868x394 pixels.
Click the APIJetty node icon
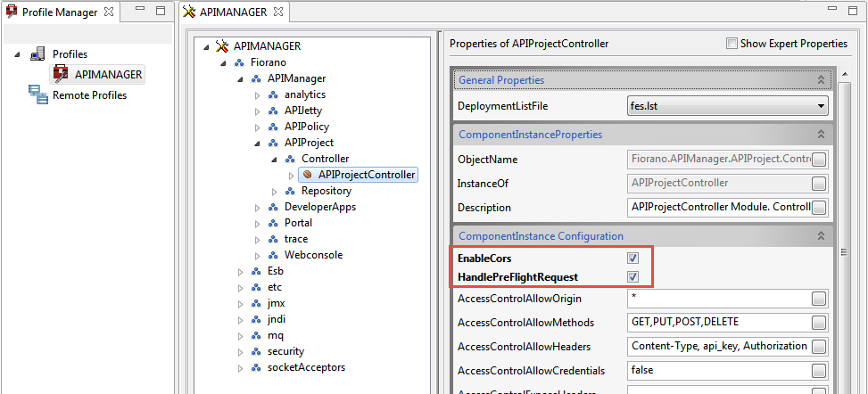coord(273,111)
